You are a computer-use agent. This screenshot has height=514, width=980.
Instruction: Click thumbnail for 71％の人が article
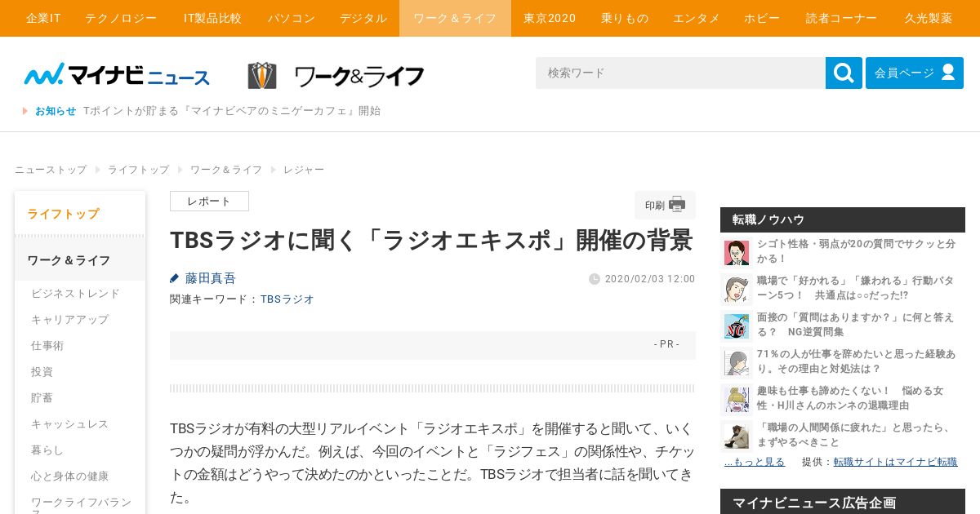(x=737, y=362)
